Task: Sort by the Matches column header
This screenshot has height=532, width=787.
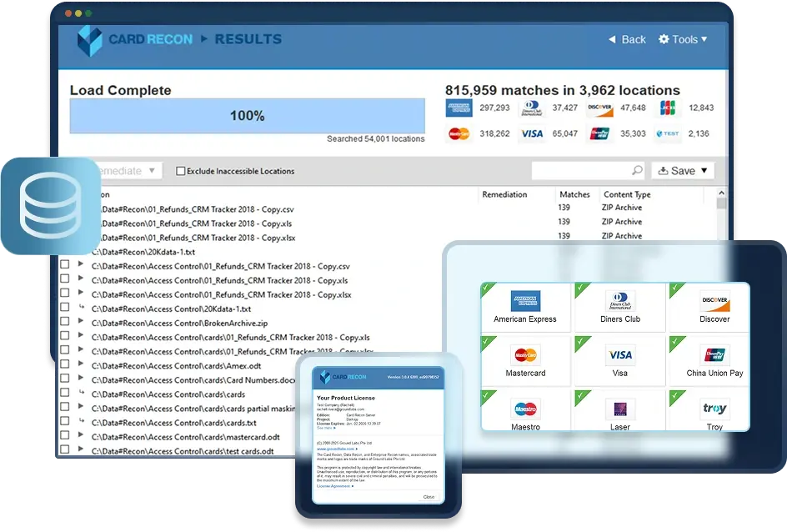Action: [574, 194]
